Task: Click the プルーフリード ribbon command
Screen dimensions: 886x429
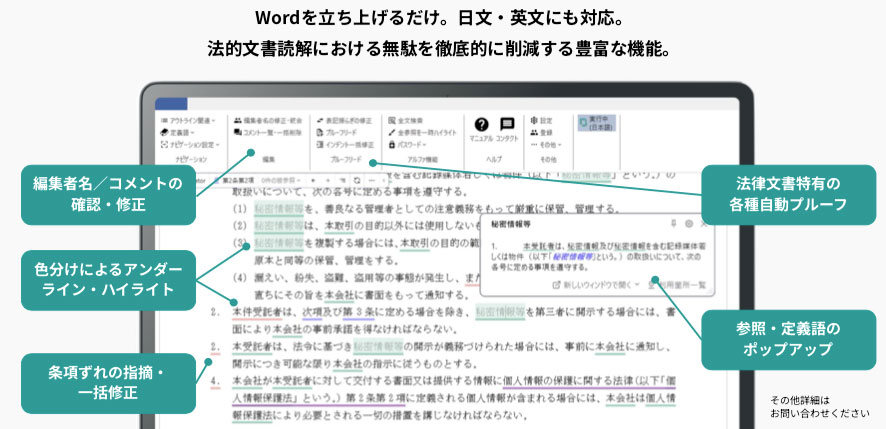Action: click(337, 132)
